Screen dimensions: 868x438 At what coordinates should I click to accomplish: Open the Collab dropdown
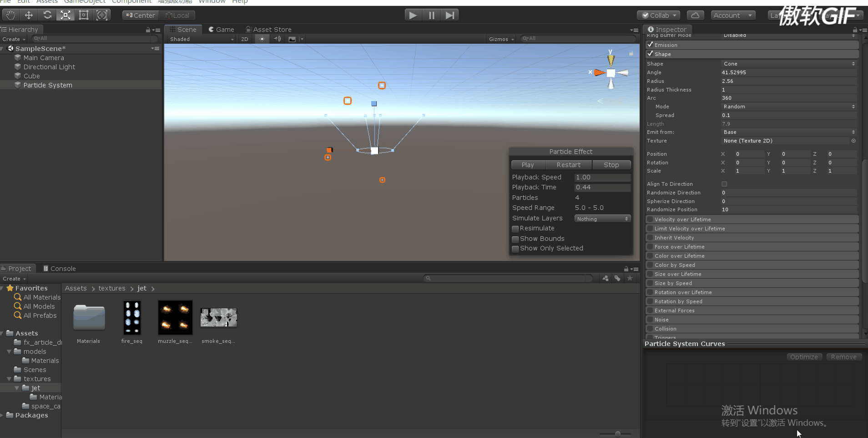(x=659, y=15)
